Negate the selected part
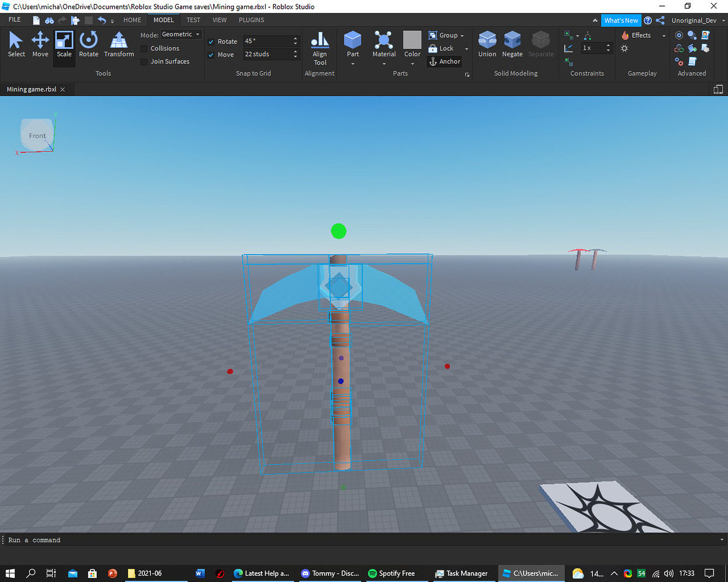 tap(512, 44)
